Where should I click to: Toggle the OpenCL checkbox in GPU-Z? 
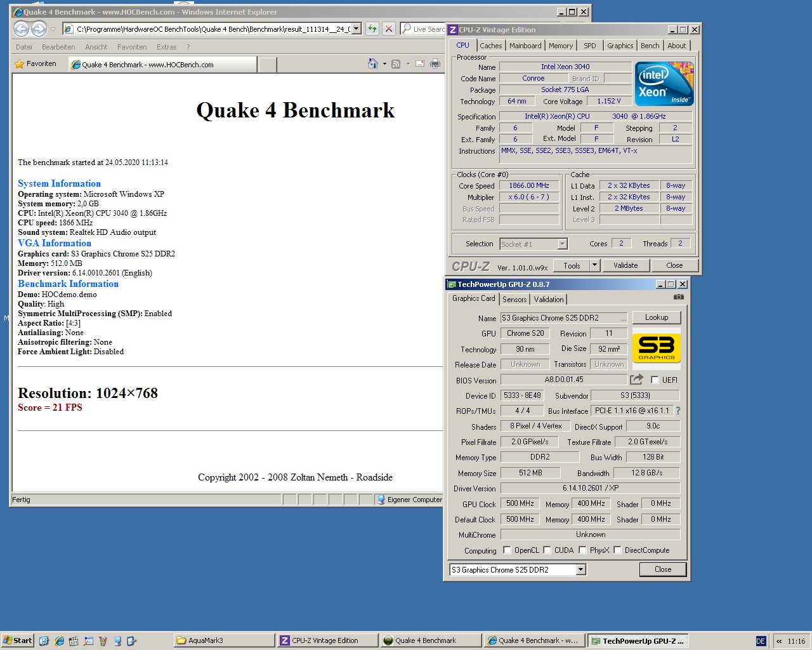tap(507, 550)
